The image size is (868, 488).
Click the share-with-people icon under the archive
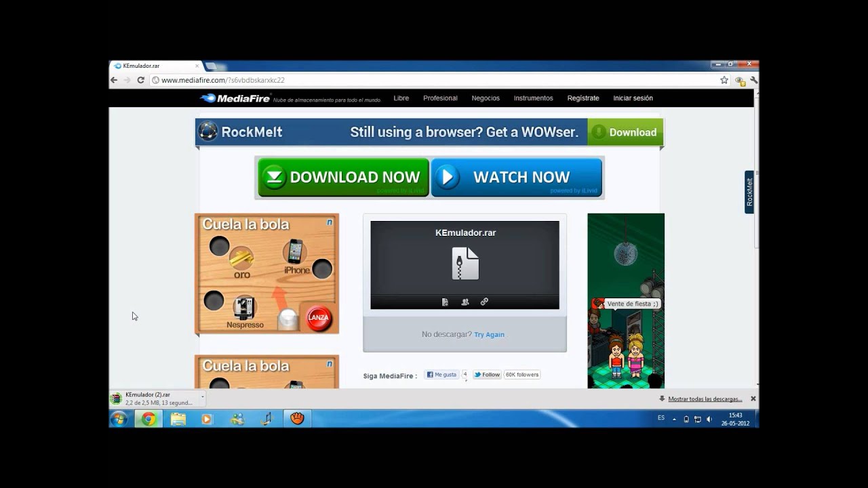point(465,302)
